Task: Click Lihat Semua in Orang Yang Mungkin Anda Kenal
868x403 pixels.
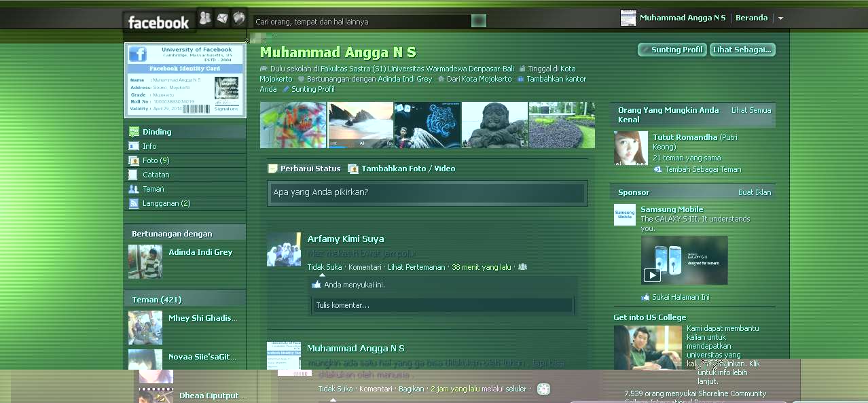Action: pos(751,110)
